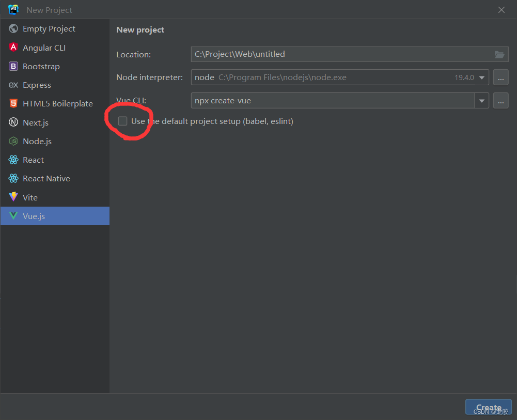This screenshot has width=517, height=420.
Task: Click the Express ex icon
Action: (x=13, y=85)
